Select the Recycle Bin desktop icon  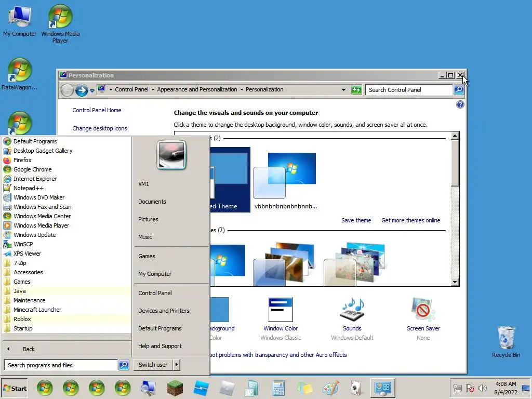click(506, 341)
